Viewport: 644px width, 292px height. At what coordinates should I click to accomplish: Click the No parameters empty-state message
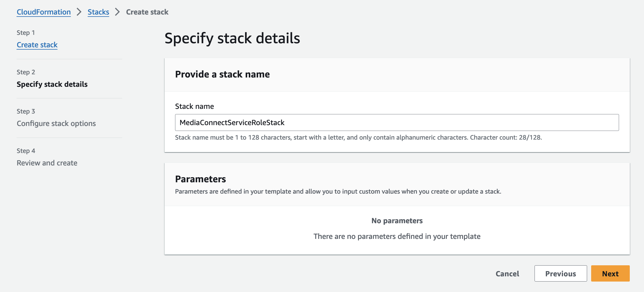coord(397,221)
